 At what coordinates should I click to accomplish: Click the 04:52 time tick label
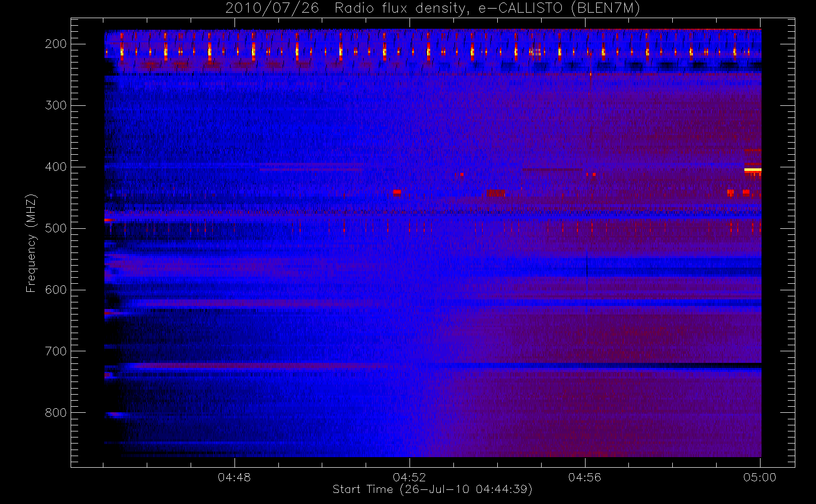(x=410, y=477)
